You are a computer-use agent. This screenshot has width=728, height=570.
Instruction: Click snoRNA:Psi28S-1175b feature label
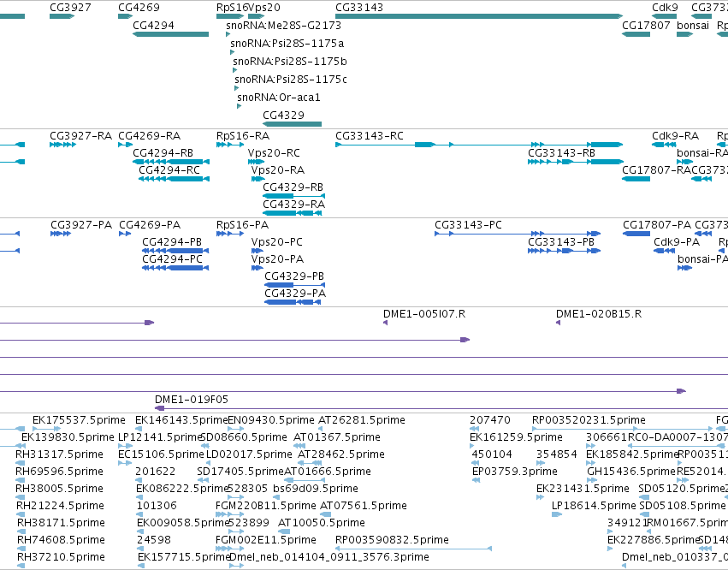290,62
